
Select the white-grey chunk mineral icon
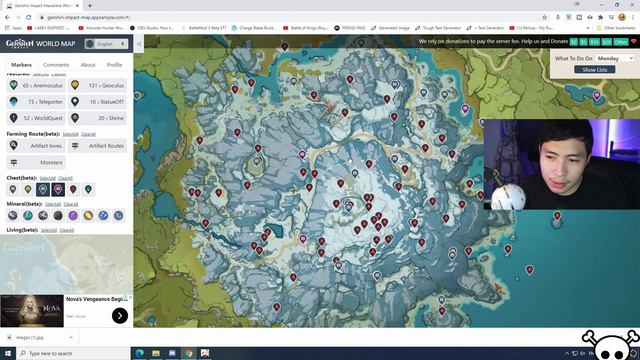[43, 216]
